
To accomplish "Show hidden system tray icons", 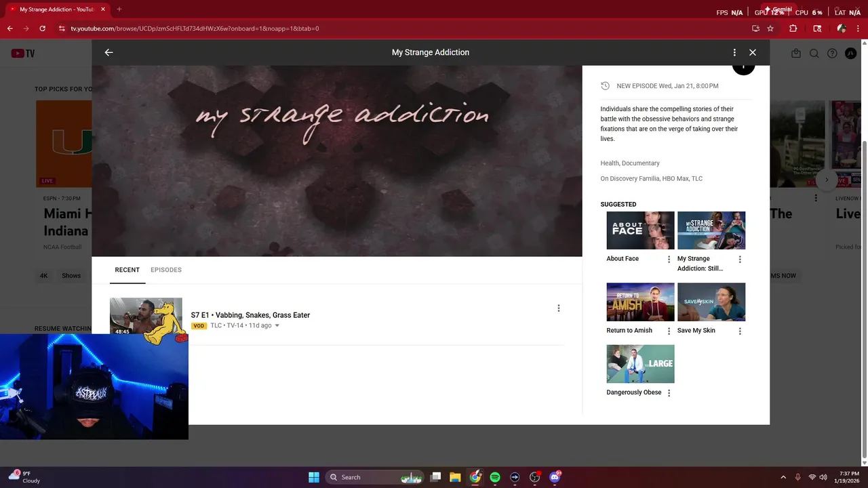I will click(x=783, y=477).
